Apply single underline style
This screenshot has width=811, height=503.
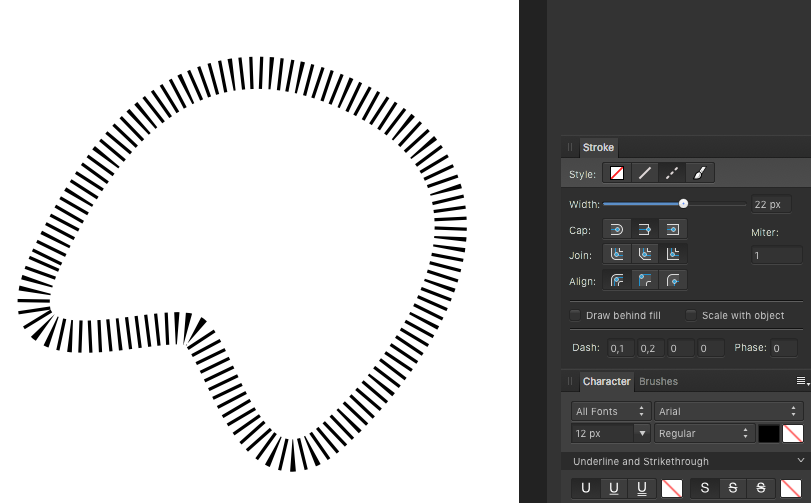coord(613,488)
